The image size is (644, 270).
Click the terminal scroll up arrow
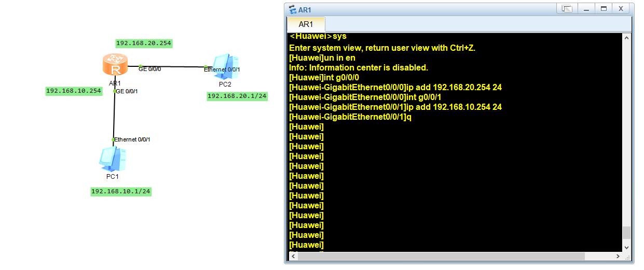[627, 38]
